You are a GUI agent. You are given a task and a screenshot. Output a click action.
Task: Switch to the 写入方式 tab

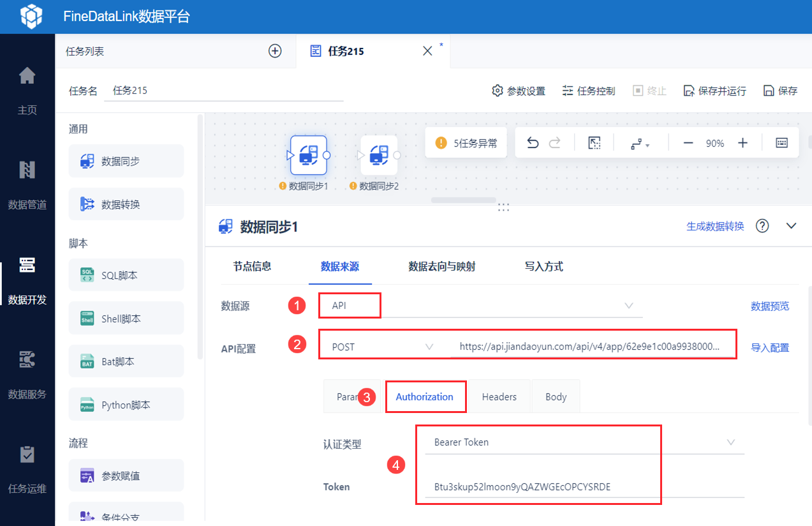tap(544, 266)
